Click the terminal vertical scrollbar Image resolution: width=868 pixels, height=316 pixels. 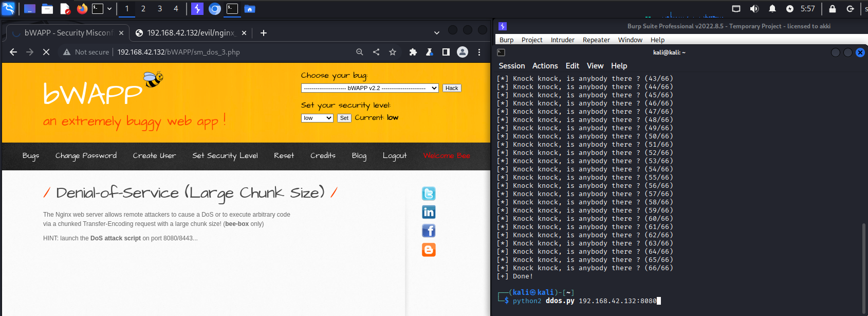click(x=864, y=268)
